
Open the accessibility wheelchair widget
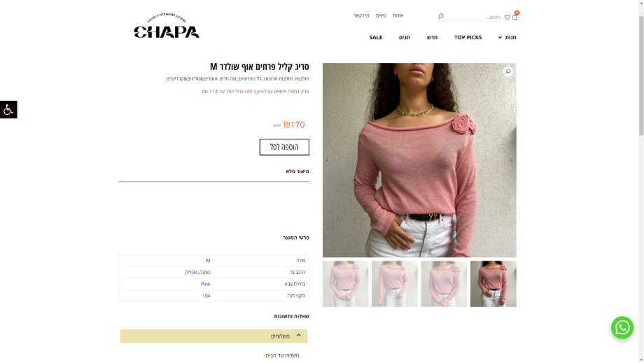coord(8,109)
